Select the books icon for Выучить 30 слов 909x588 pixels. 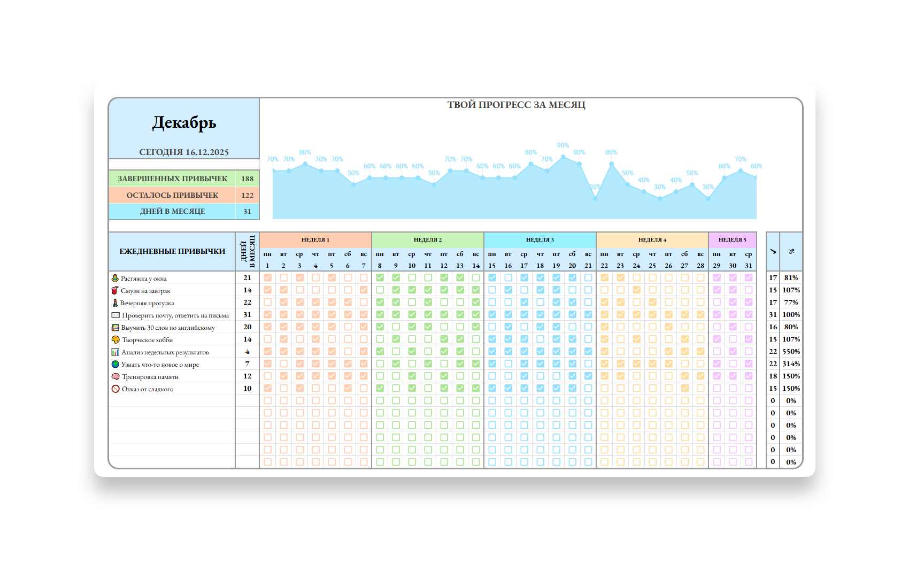pos(115,327)
